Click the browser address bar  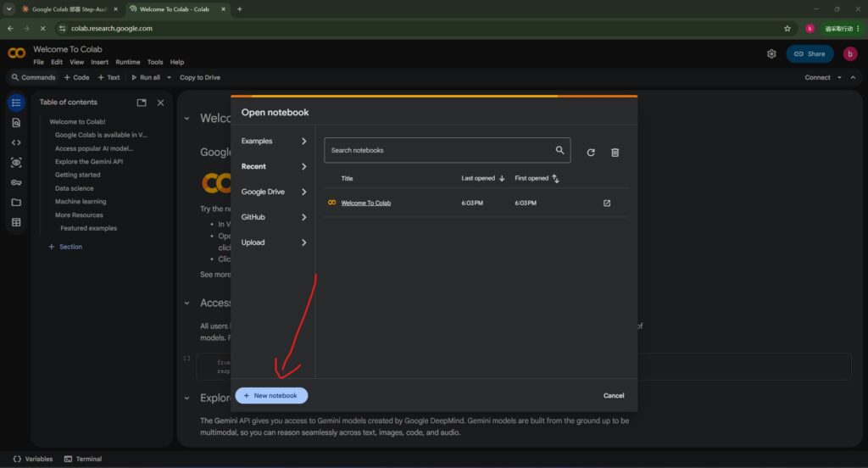(420, 28)
